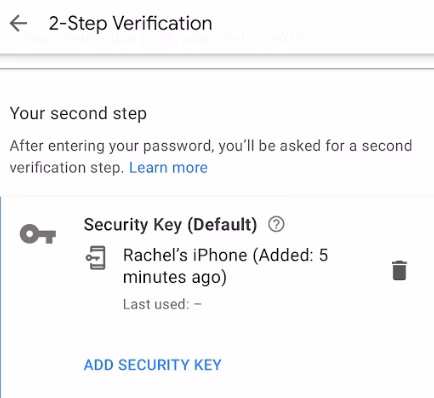Click the After entering your password description
The image size is (434, 398).
tap(211, 157)
